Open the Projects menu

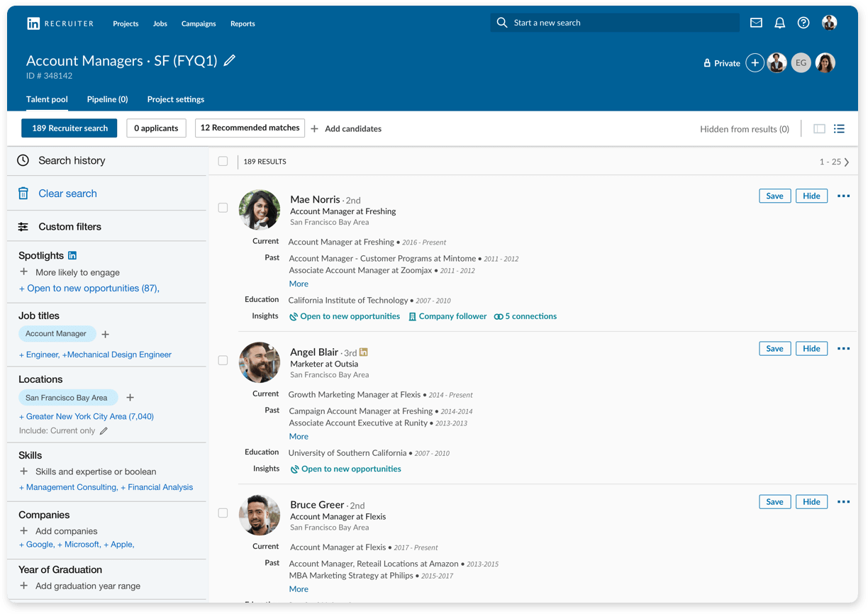coord(126,23)
